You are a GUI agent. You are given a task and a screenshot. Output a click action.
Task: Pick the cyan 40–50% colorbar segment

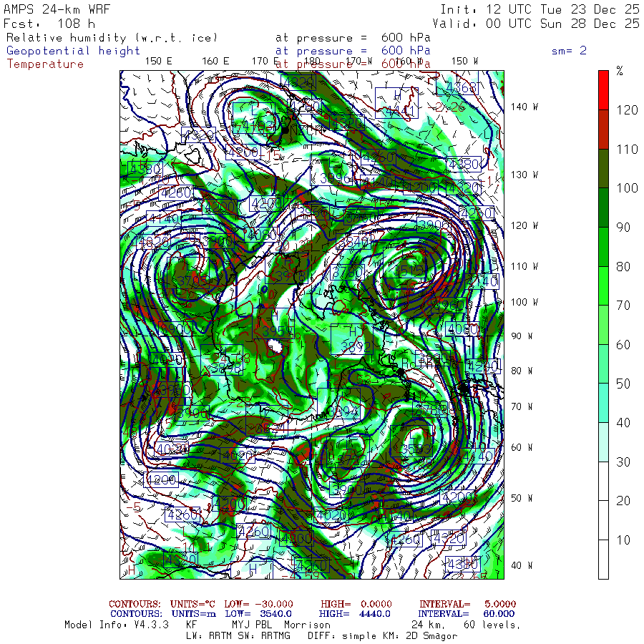(x=603, y=403)
